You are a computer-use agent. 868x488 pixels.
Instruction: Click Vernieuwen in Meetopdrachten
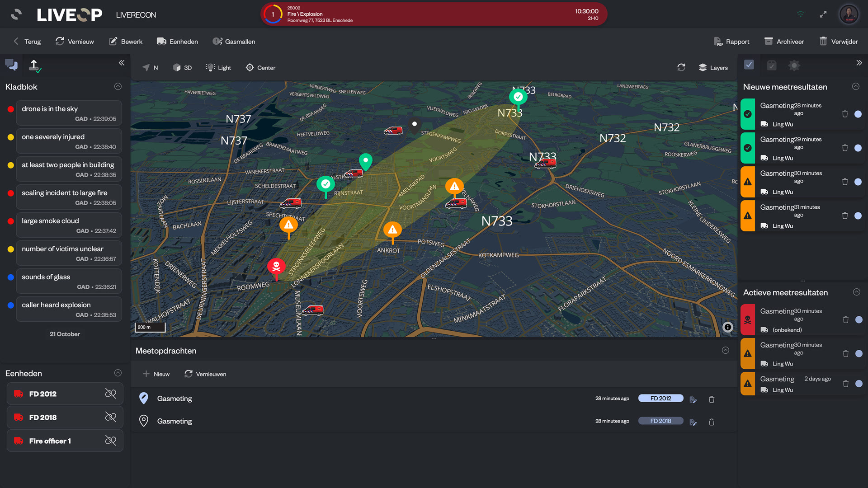[205, 374]
